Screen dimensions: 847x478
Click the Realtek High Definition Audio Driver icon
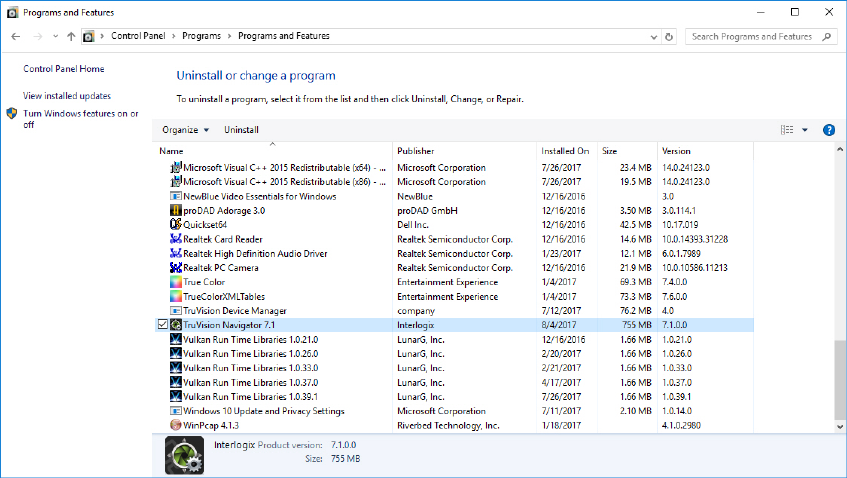click(x=176, y=253)
